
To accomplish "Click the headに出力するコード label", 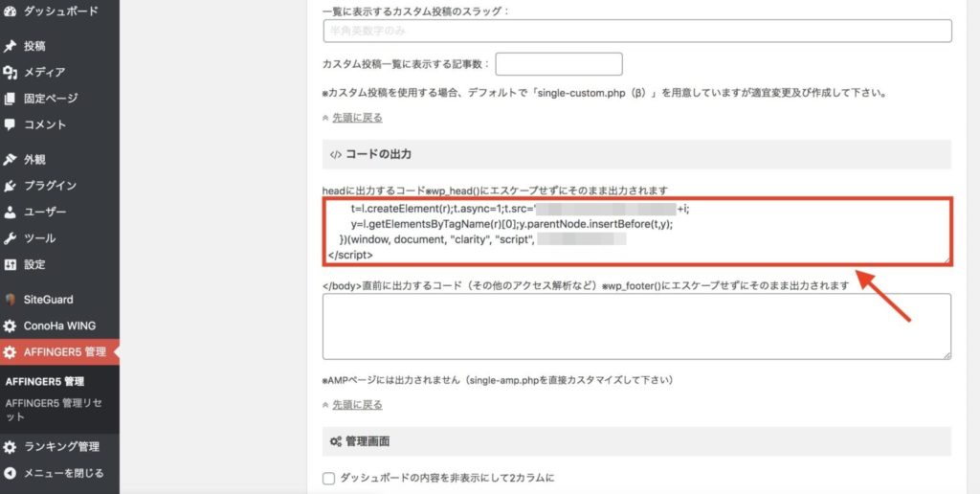I will [x=495, y=191].
